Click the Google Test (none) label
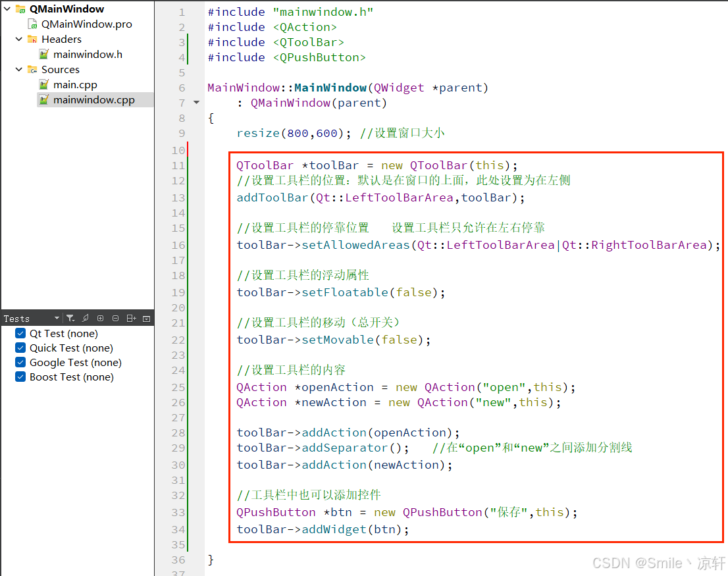Screen dimensions: 728x576 (x=76, y=362)
